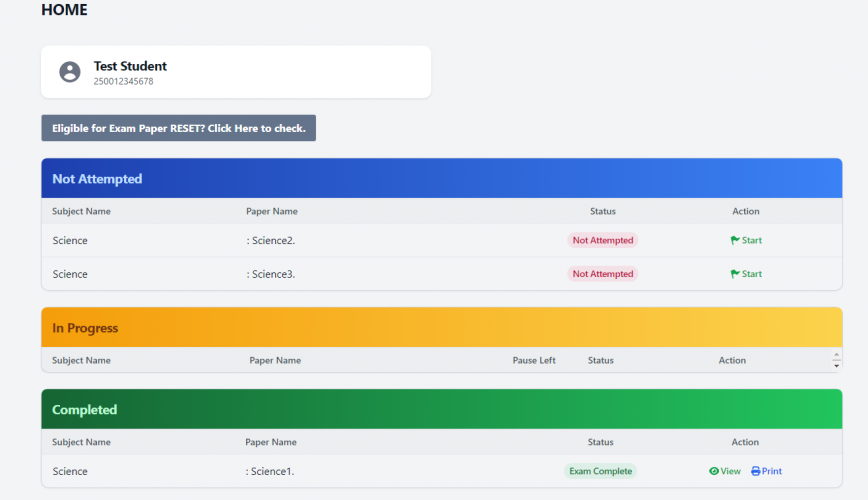Click the Test Student profile avatar icon
The width and height of the screenshot is (868, 500).
[70, 72]
